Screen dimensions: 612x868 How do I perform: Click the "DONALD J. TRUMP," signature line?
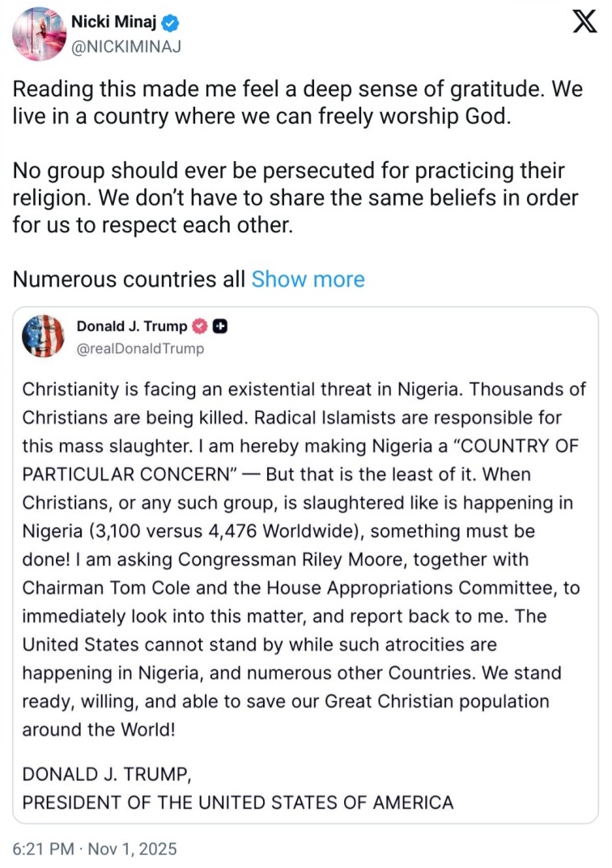pos(107,773)
